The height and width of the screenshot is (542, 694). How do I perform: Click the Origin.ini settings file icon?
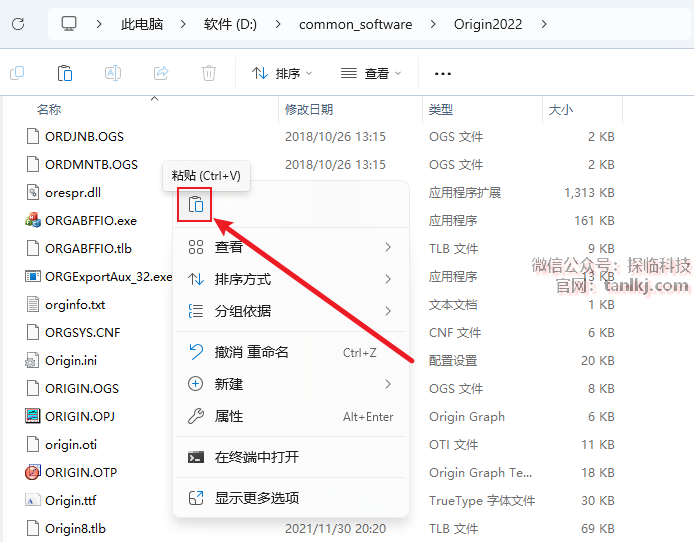tap(33, 361)
